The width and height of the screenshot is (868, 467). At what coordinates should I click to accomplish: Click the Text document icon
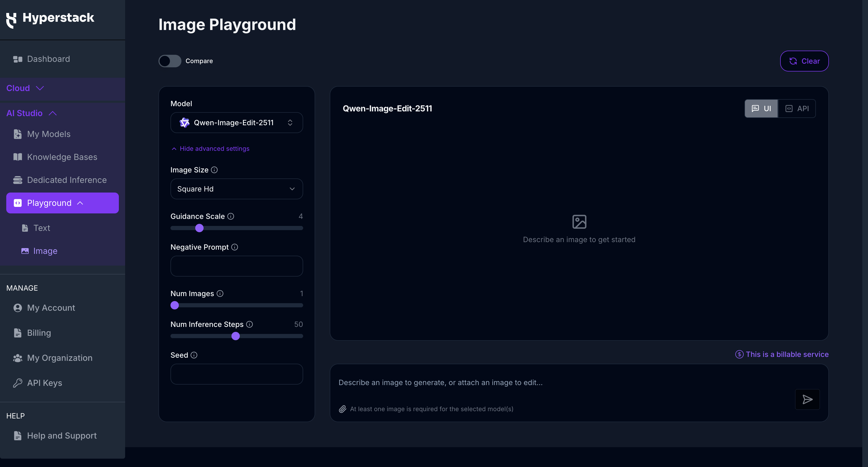coord(25,228)
